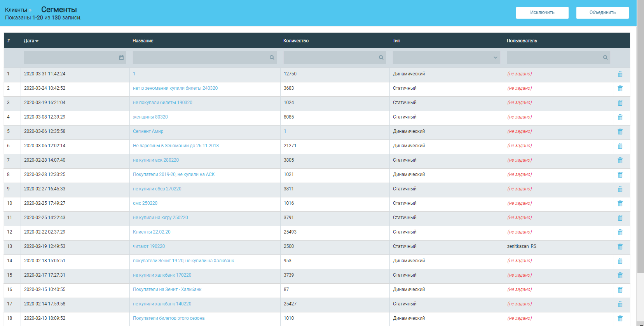Go to Клиенты breadcrumb

click(x=16, y=10)
